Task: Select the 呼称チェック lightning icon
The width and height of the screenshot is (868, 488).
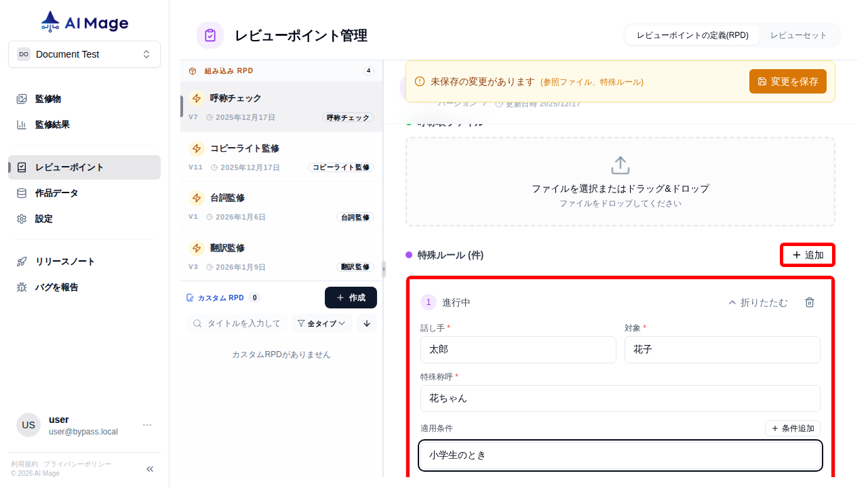Action: [x=196, y=98]
